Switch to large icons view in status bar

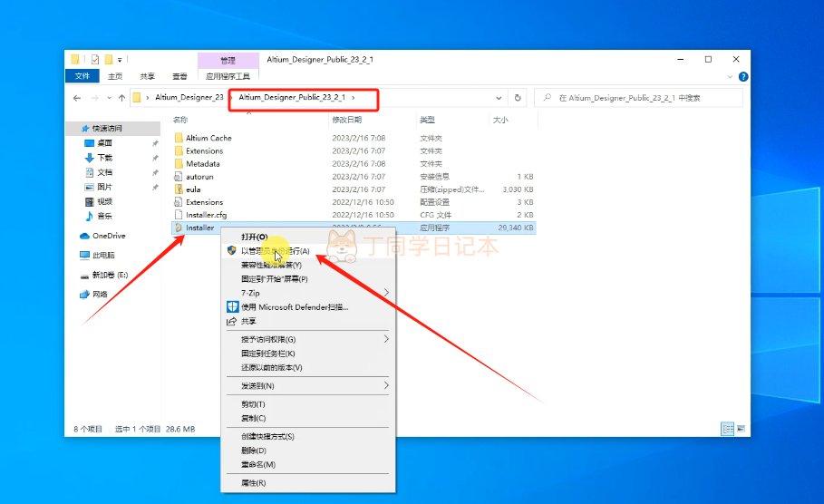click(741, 429)
